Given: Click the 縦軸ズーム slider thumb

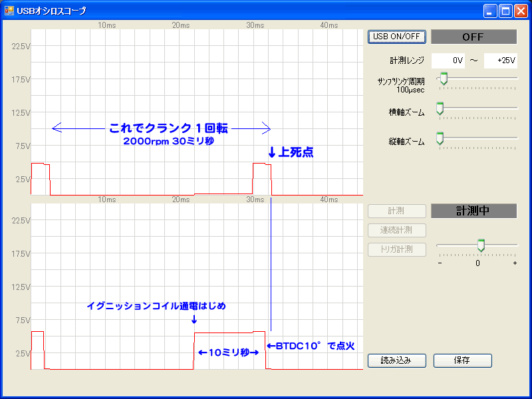Looking at the screenshot, I should tap(440, 138).
